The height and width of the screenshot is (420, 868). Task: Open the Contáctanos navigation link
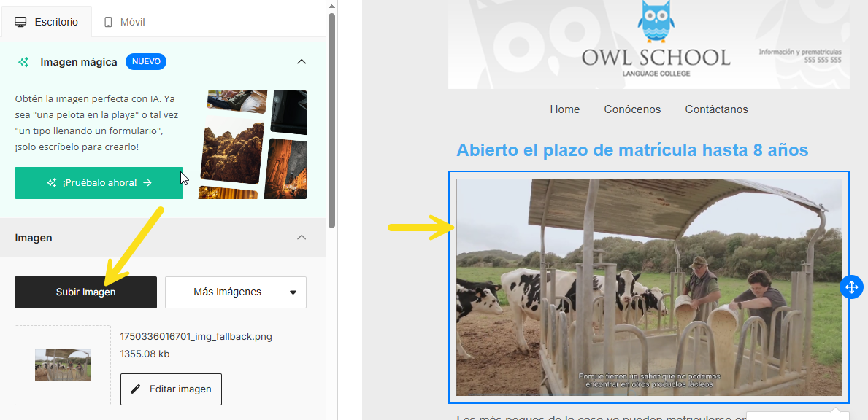[716, 109]
